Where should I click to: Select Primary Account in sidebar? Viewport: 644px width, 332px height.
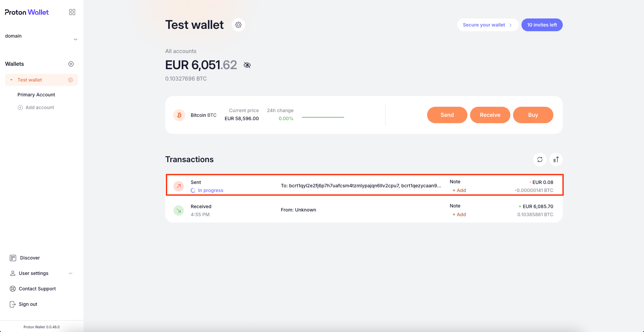pyautogui.click(x=36, y=94)
